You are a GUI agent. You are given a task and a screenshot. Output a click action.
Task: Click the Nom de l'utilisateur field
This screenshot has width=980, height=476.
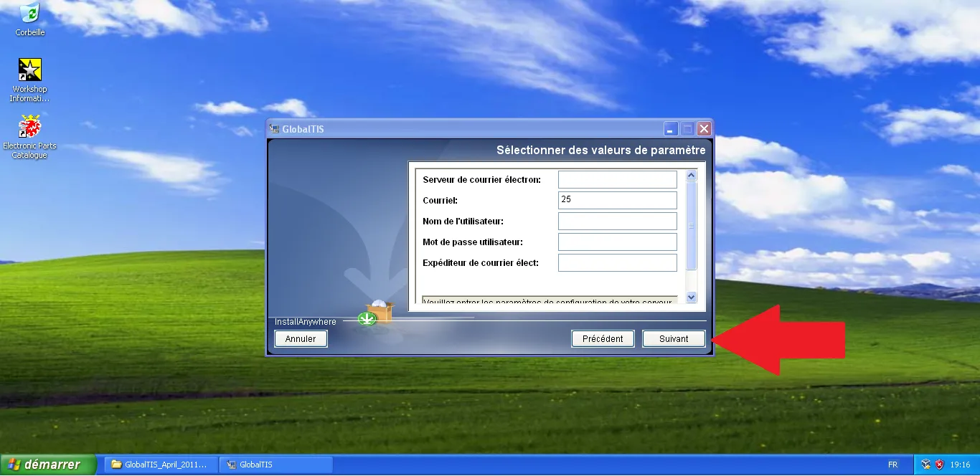click(x=617, y=221)
